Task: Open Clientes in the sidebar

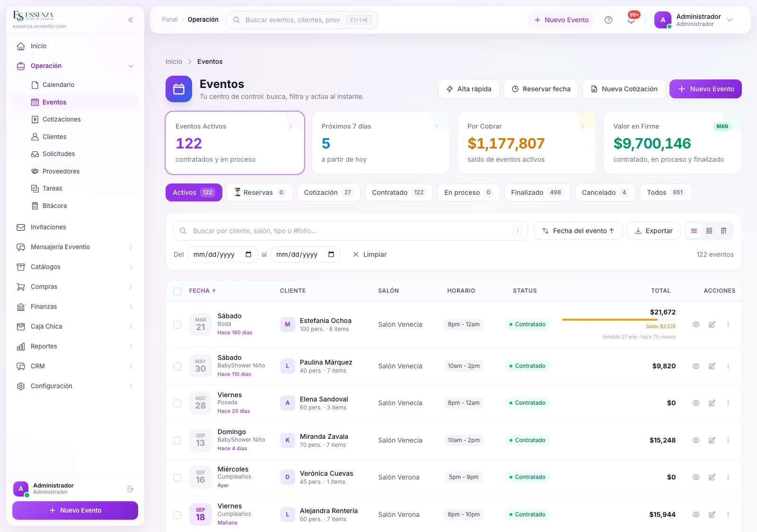Action: 75,137
